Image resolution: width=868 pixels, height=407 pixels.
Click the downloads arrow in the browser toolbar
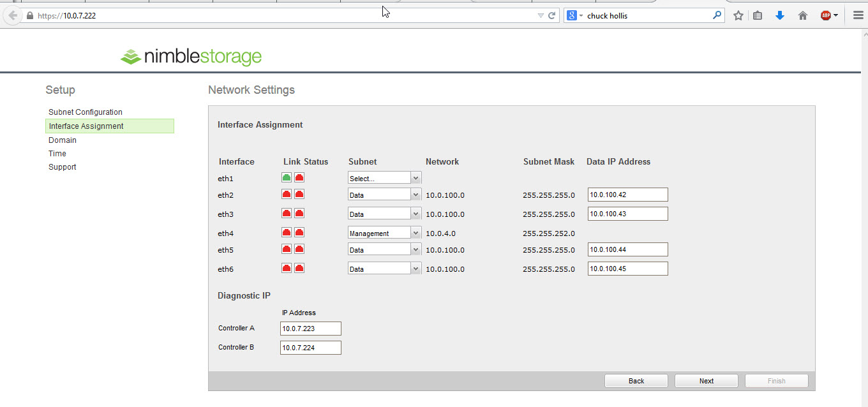780,15
